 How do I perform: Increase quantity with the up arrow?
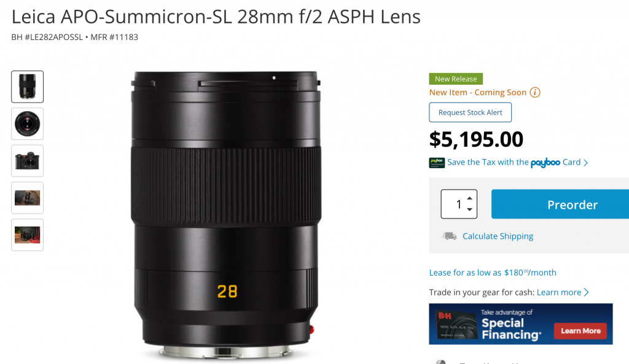(x=470, y=198)
